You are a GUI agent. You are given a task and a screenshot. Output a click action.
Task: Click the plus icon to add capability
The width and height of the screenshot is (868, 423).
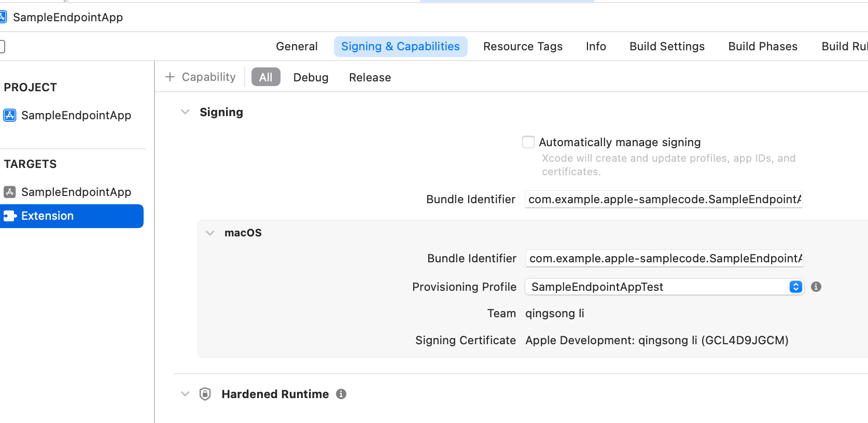170,77
